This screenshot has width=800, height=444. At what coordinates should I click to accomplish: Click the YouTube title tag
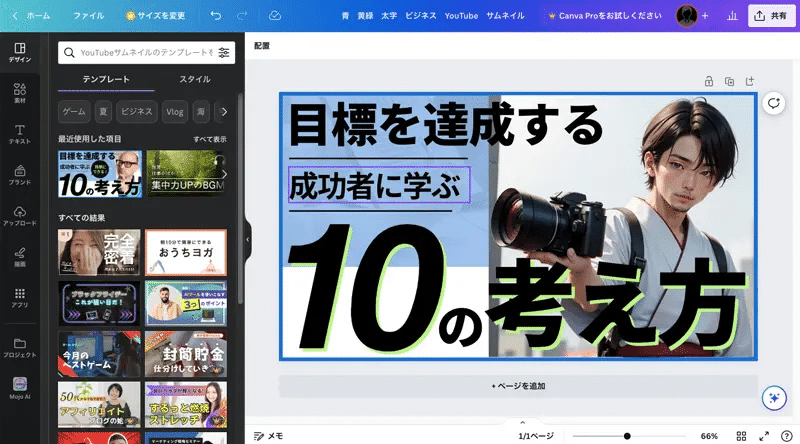pos(461,16)
